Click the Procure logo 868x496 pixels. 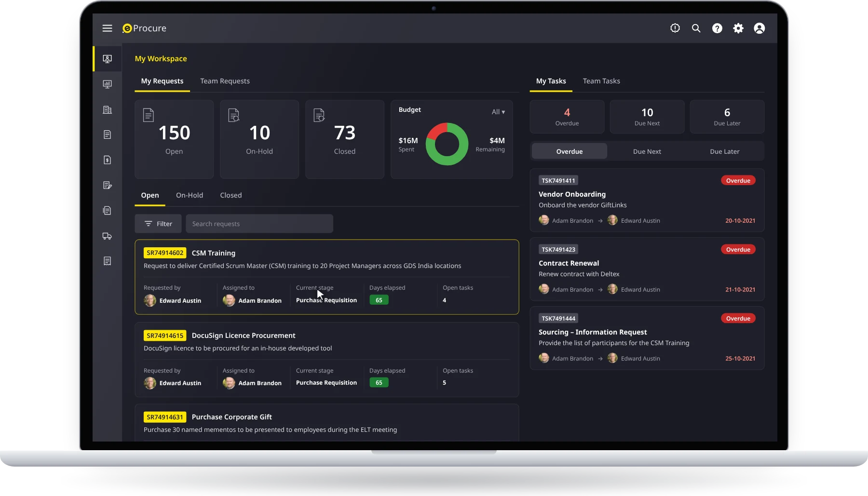pyautogui.click(x=144, y=28)
